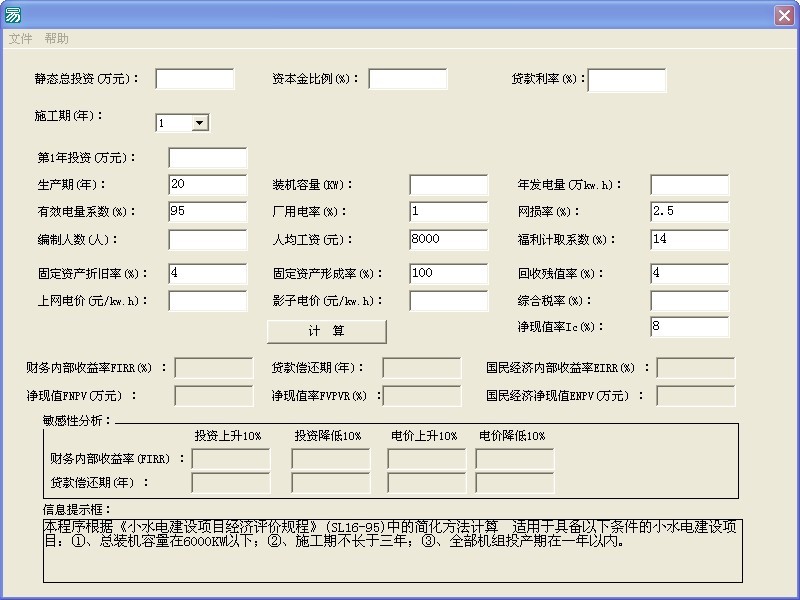Click the 福利计取系数(%) field showing 14
The image size is (800, 600).
(689, 240)
